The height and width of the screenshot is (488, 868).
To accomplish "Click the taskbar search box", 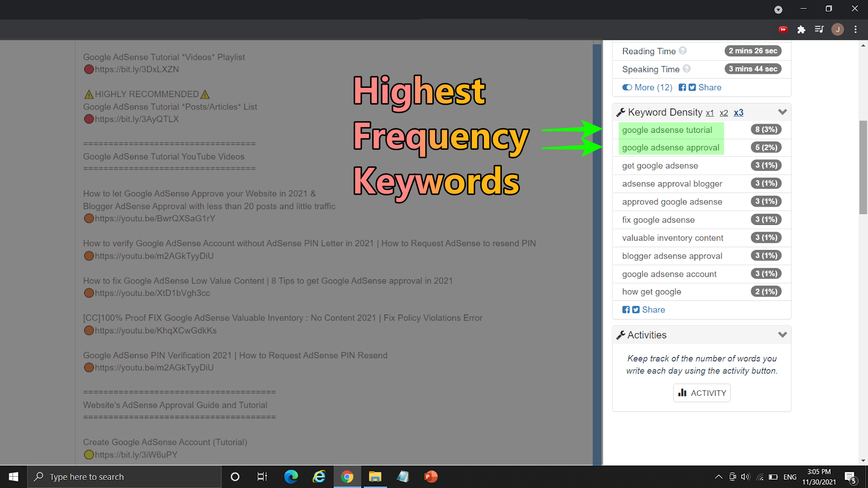I will 124,477.
